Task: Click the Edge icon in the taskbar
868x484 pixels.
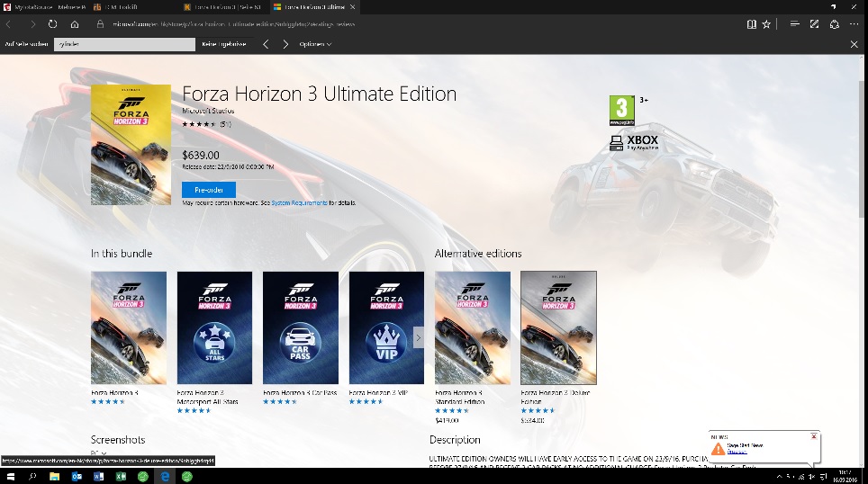Action: click(165, 476)
